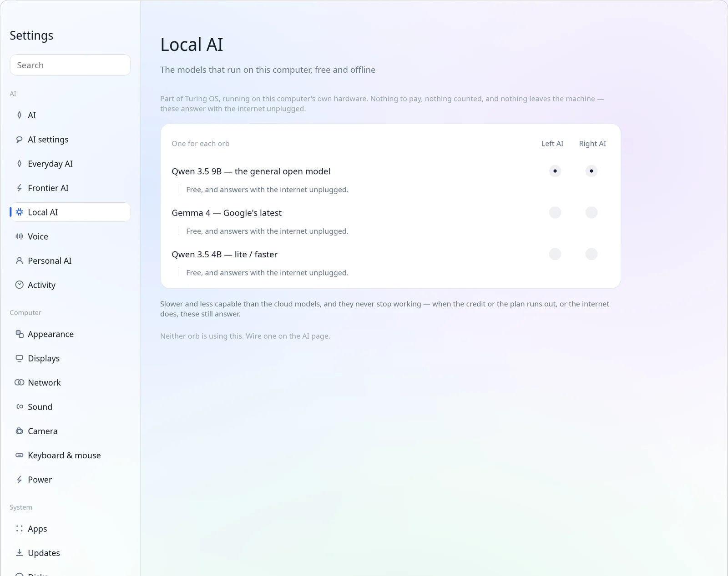Open Keyboard & mouse settings
728x576 pixels.
[x=70, y=455]
